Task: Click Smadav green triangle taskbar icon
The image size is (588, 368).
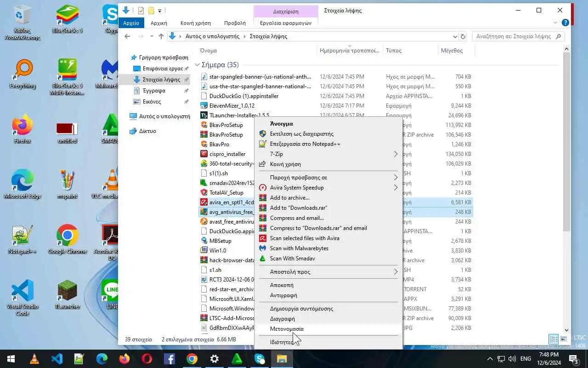Action: pos(237,359)
